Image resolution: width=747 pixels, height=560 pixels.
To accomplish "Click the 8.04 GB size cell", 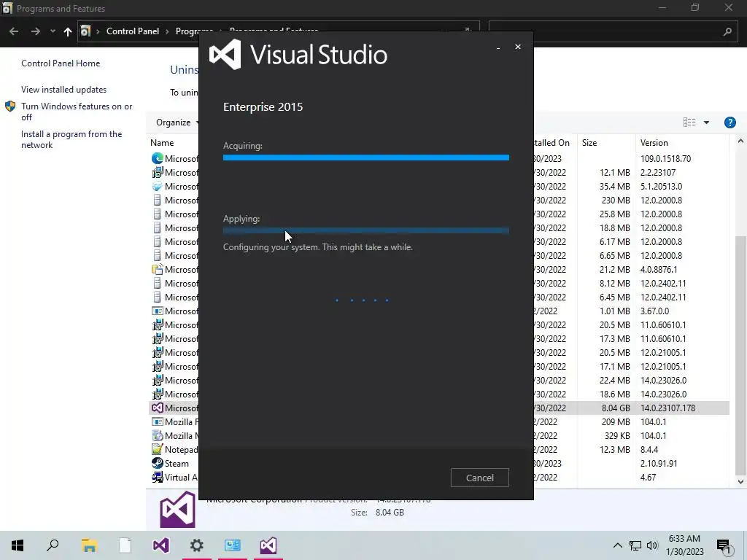I will point(616,408).
